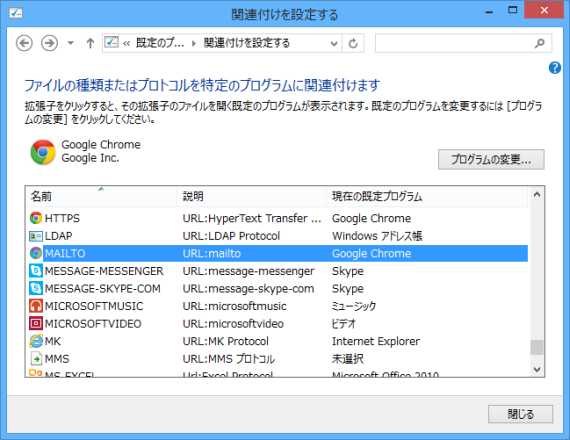Image resolution: width=570 pixels, height=440 pixels.
Task: Expand the address bar history chevron
Action: click(334, 44)
